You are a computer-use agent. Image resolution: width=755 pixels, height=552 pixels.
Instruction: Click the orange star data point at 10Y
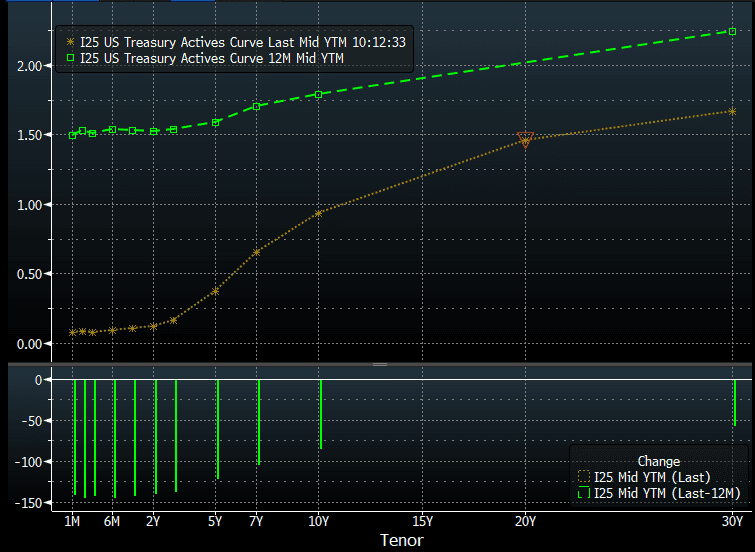click(318, 213)
